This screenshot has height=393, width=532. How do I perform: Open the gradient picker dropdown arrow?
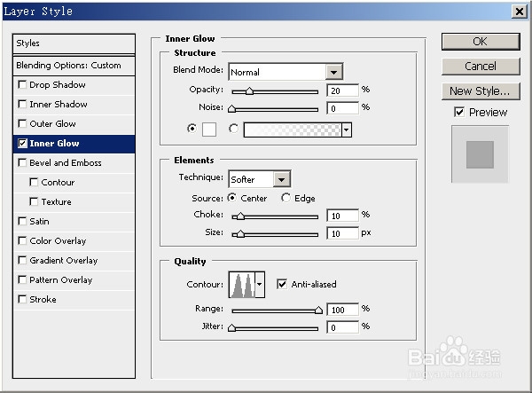click(346, 130)
